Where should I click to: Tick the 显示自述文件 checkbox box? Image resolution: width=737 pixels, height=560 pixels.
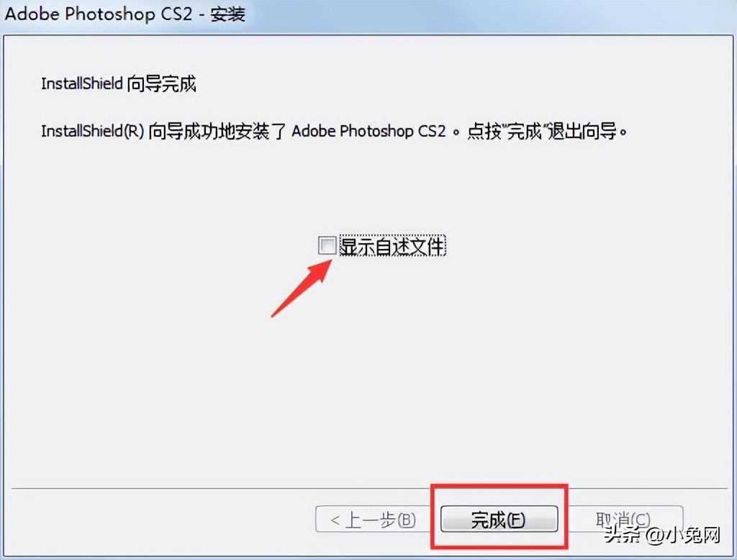327,245
